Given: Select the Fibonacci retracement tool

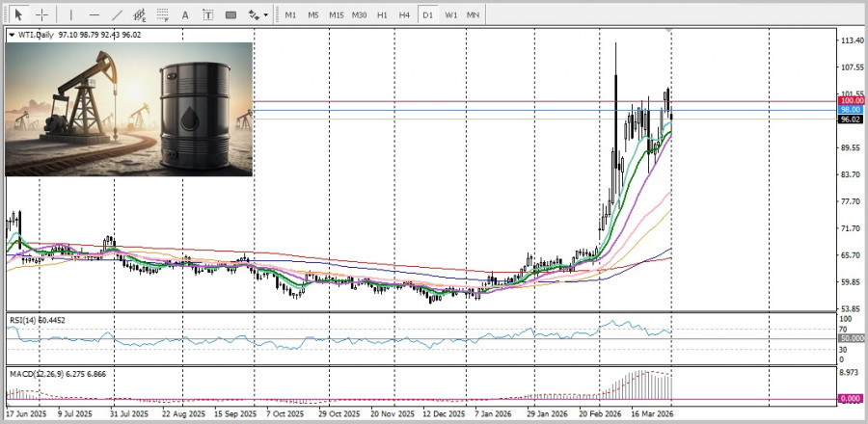Looking at the screenshot, I should (164, 15).
